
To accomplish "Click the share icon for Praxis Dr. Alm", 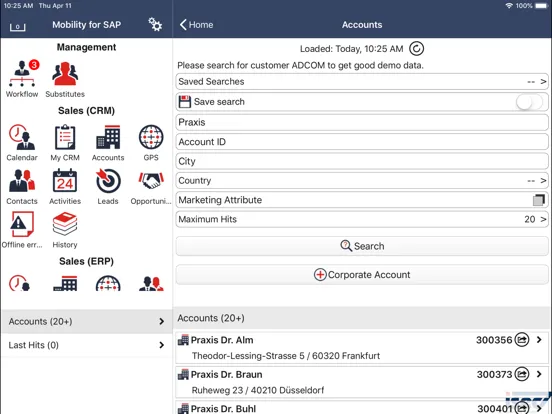I will tap(522, 340).
